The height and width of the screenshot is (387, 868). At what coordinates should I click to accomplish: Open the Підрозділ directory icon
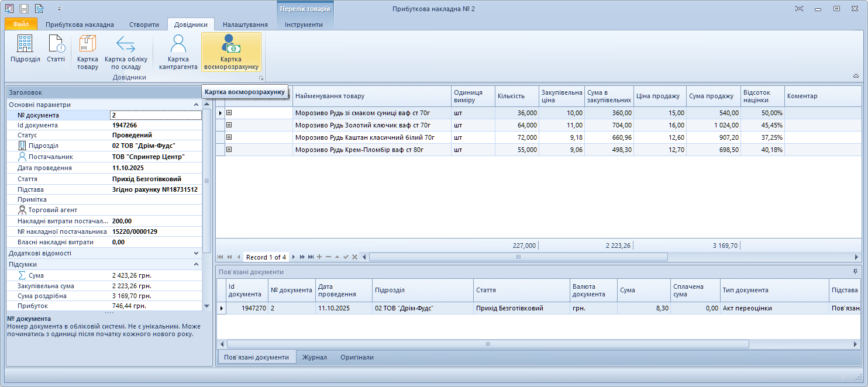(25, 49)
